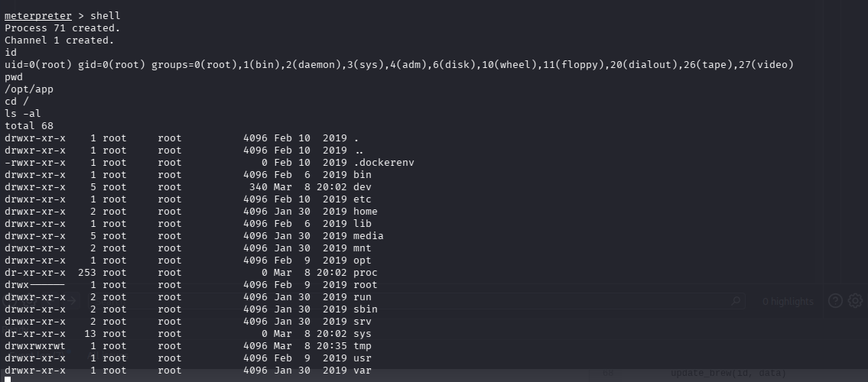This screenshot has height=382, width=868.
Task: Click the '20:35' timestamp for tmp
Action: [x=332, y=345]
